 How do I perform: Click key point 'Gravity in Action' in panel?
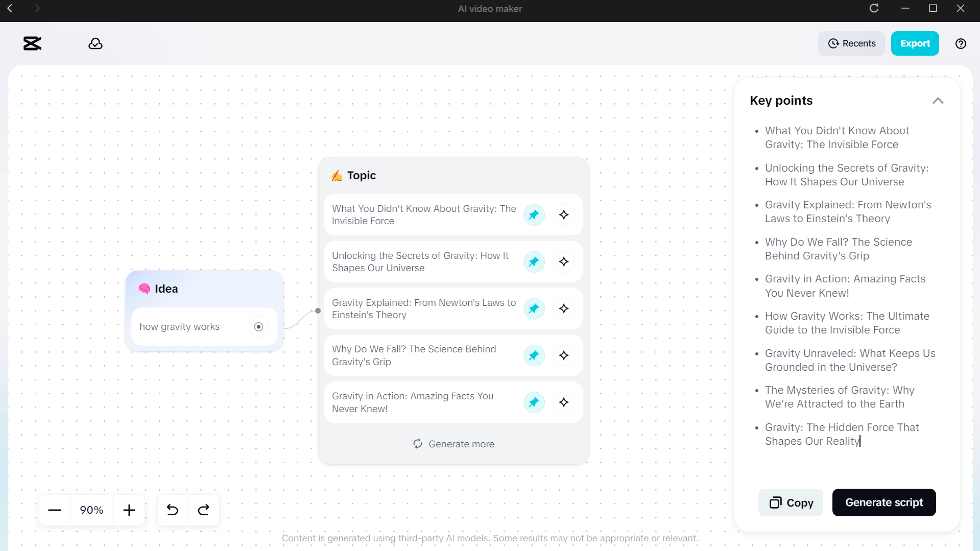tap(845, 286)
